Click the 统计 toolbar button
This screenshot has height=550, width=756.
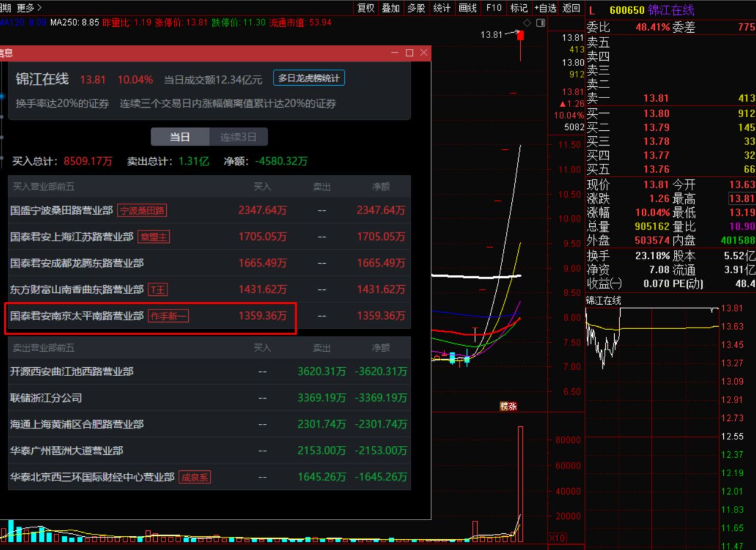click(441, 8)
